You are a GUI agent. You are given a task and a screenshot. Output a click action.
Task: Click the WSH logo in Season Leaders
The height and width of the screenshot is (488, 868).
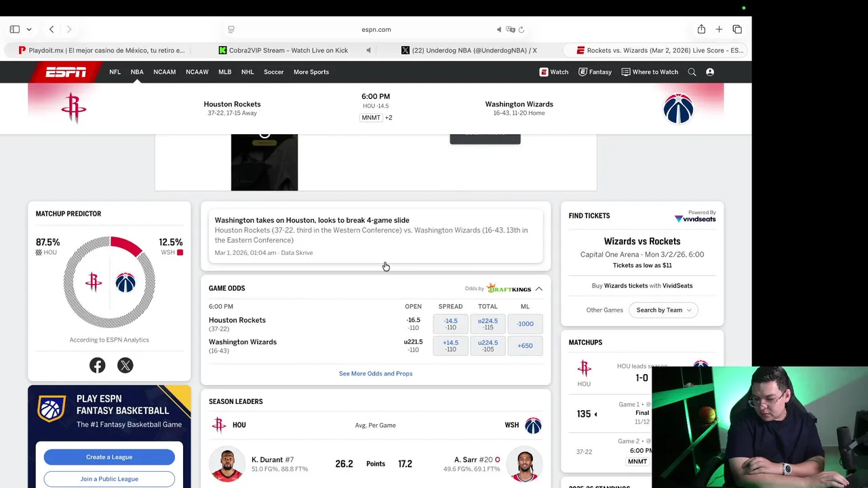click(x=533, y=425)
